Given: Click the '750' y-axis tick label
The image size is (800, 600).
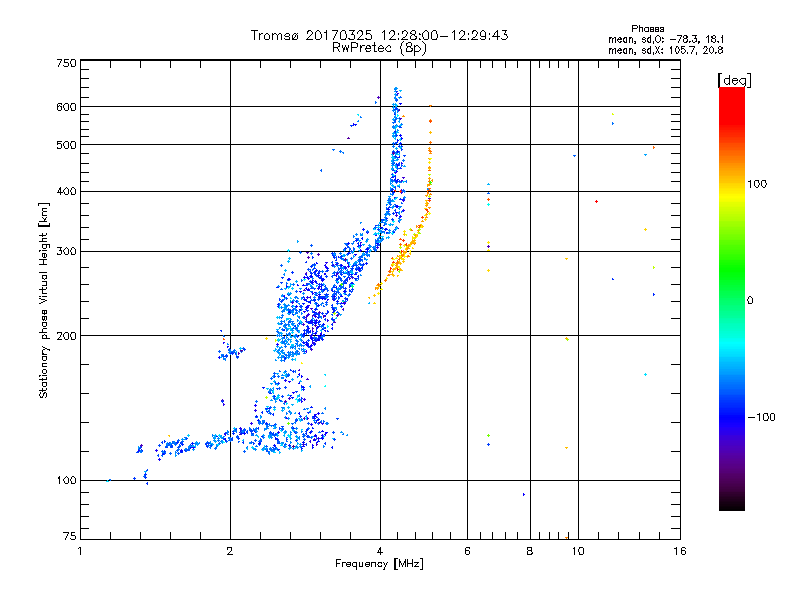Looking at the screenshot, I should pos(67,63).
